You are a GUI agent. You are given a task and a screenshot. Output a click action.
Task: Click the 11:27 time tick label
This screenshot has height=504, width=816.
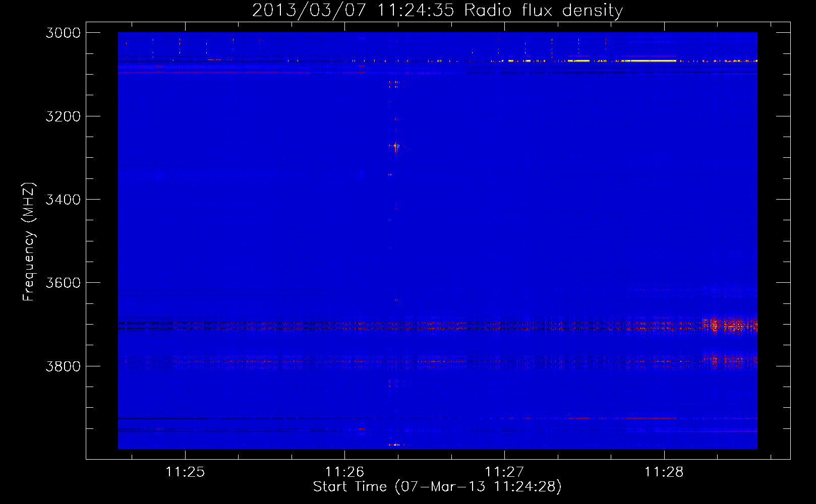click(x=504, y=472)
